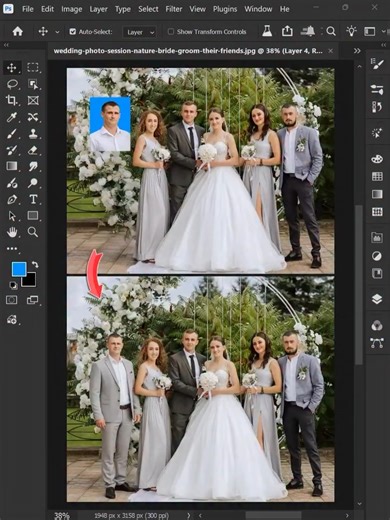
Task: Open the Layer menu
Action: pos(98,9)
